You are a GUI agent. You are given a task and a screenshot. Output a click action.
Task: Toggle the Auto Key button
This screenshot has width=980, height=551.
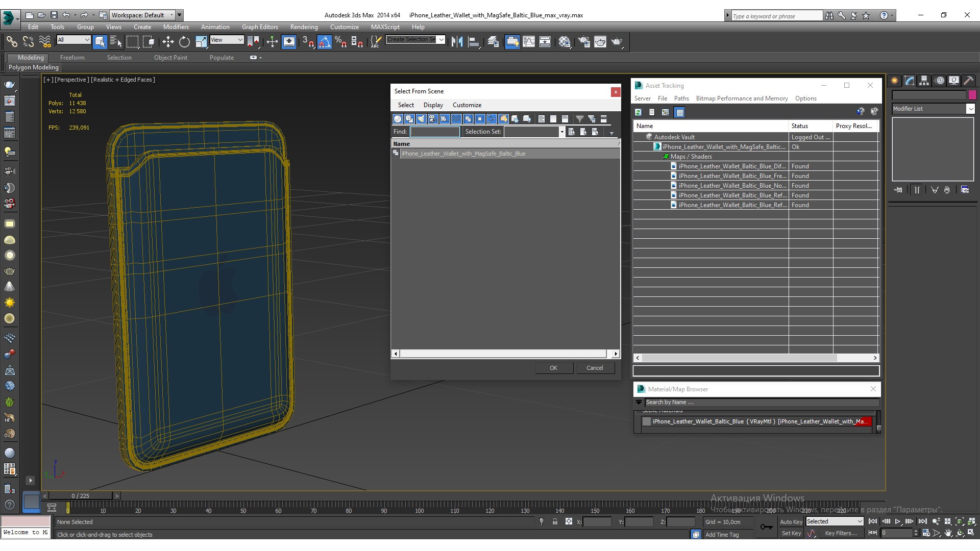(x=791, y=521)
